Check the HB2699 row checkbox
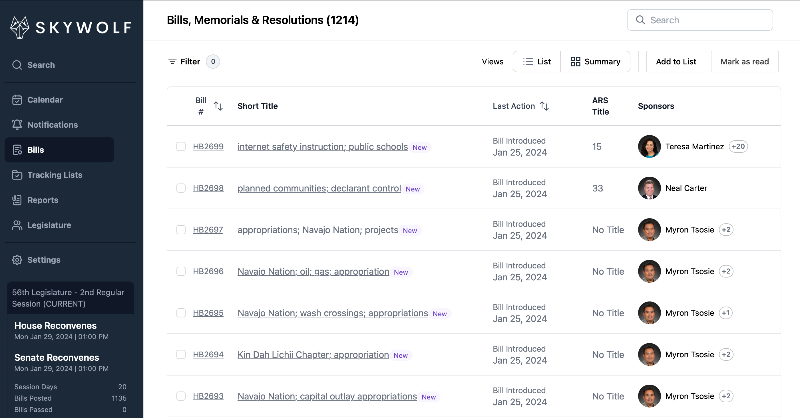The image size is (800, 418). point(181,146)
